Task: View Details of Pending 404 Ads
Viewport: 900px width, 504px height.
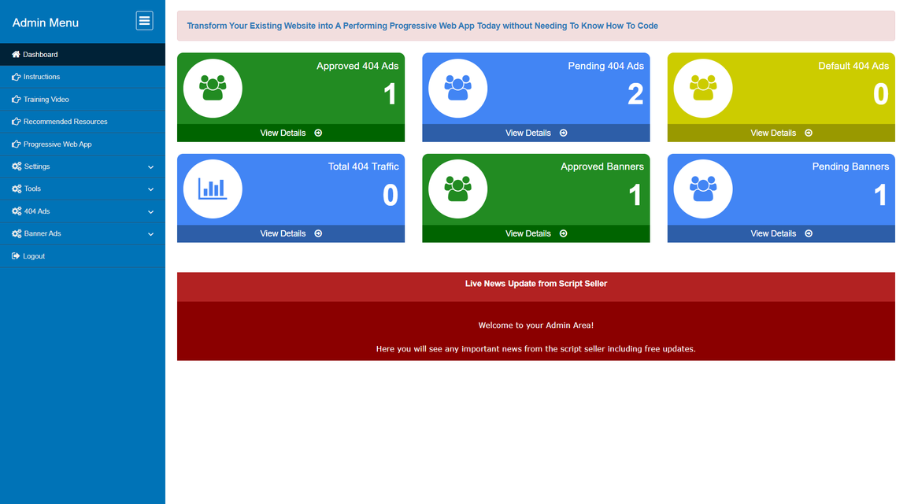Action: [x=536, y=133]
